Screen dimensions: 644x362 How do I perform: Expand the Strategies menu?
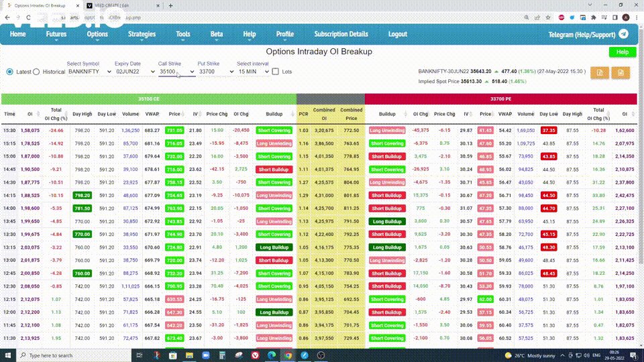pyautogui.click(x=142, y=34)
